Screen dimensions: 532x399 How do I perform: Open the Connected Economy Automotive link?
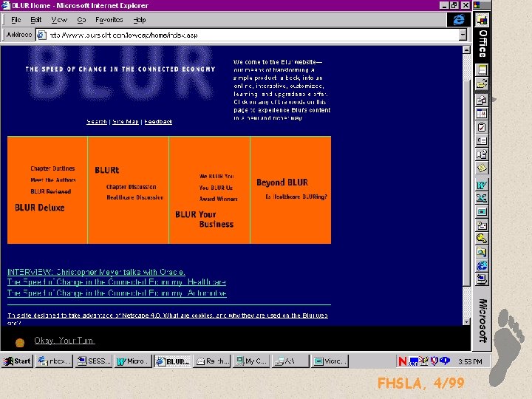(117, 293)
